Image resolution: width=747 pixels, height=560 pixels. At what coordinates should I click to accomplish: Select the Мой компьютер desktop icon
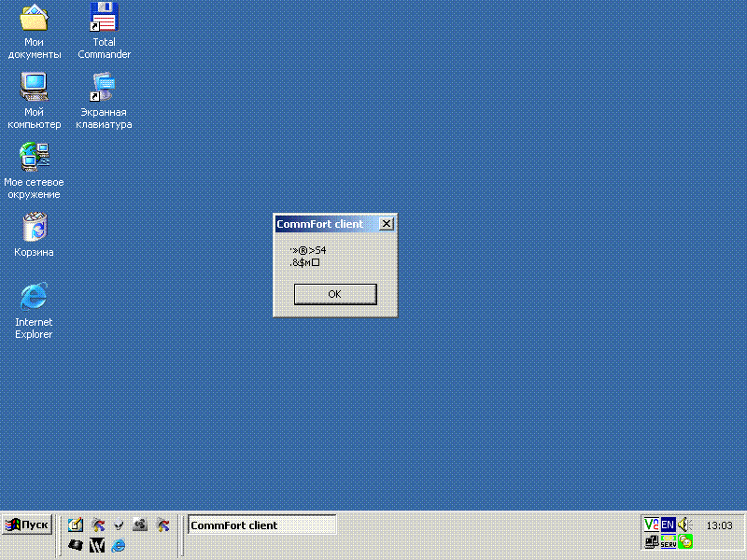tap(35, 89)
